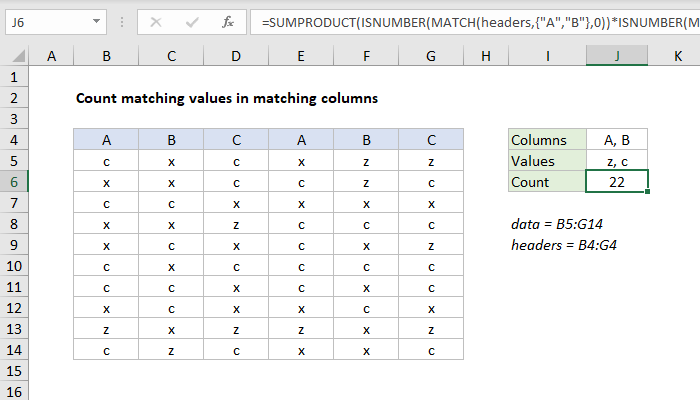Select row 6 header
Image resolution: width=700 pixels, height=400 pixels.
click(x=14, y=181)
